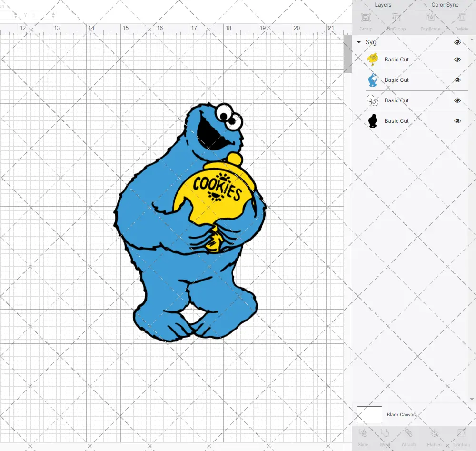This screenshot has width=476, height=451.
Task: Click the canvas vertical scrollbar thumb
Action: click(x=347, y=54)
